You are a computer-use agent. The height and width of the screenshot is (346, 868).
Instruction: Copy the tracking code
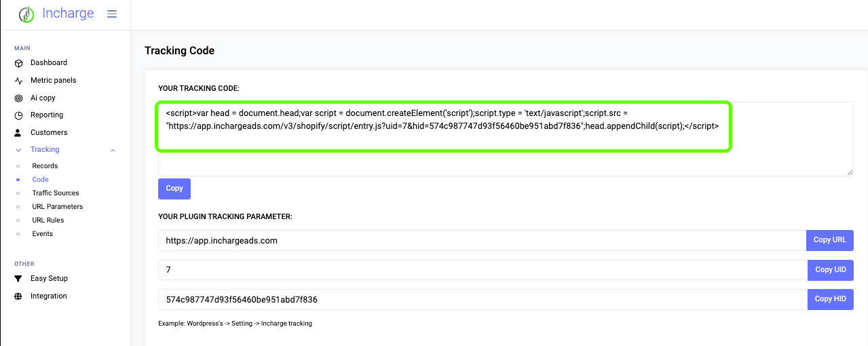(174, 189)
